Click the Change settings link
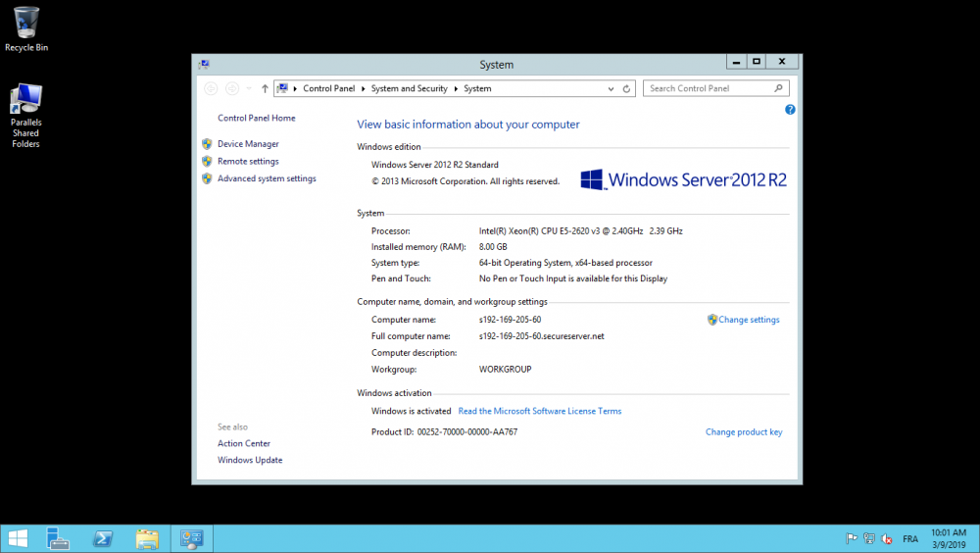The width and height of the screenshot is (980, 553). (x=749, y=320)
